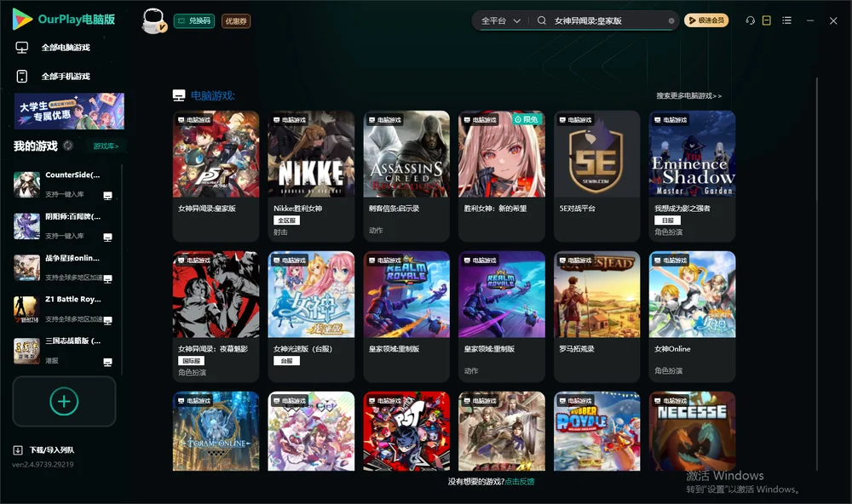Open 胜利女神:新的希望 game card

coord(502,176)
